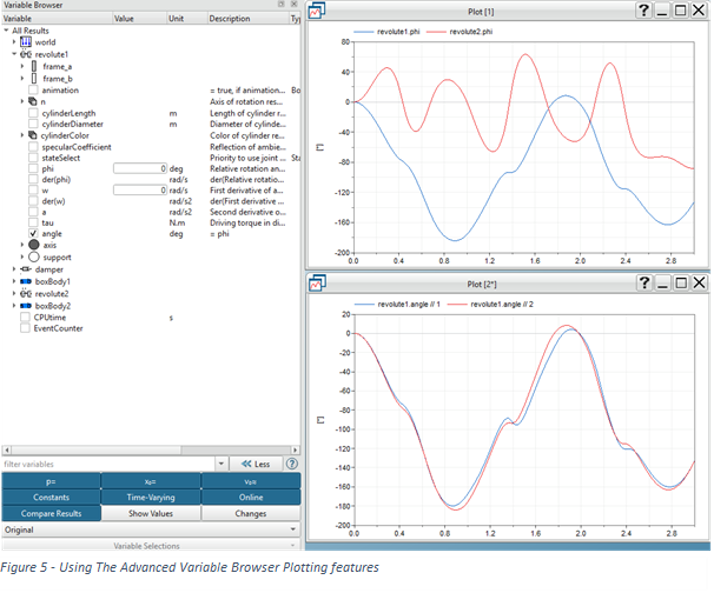Click the boxBody1 body icon
This screenshot has height=593, width=714.
pos(26,281)
